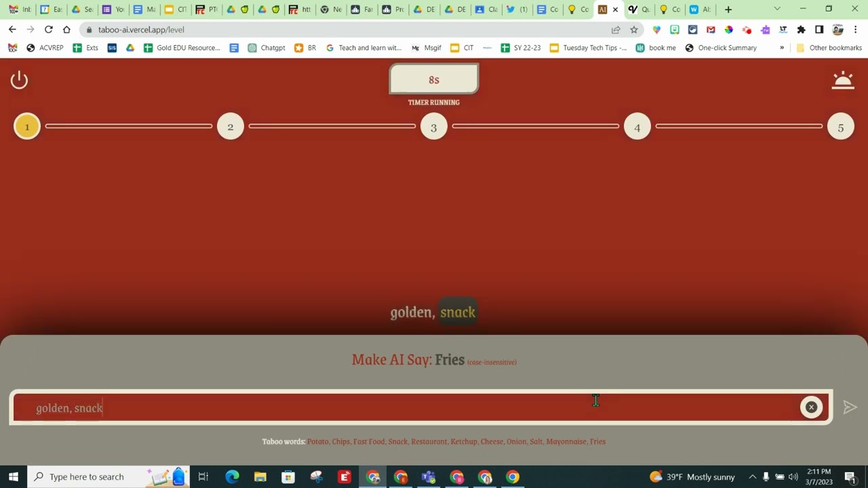Expand hidden bookmarks chevron

click(782, 48)
